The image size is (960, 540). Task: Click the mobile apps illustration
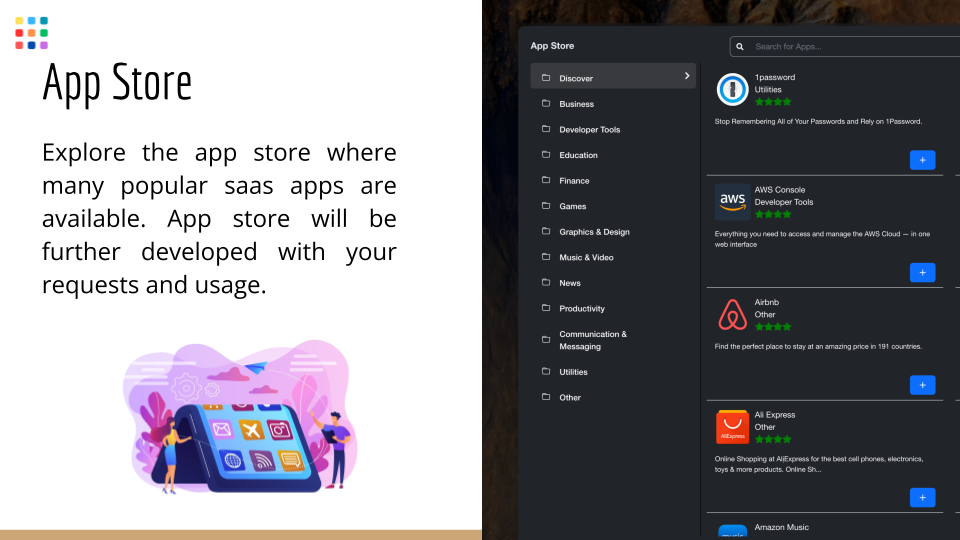pyautogui.click(x=241, y=417)
